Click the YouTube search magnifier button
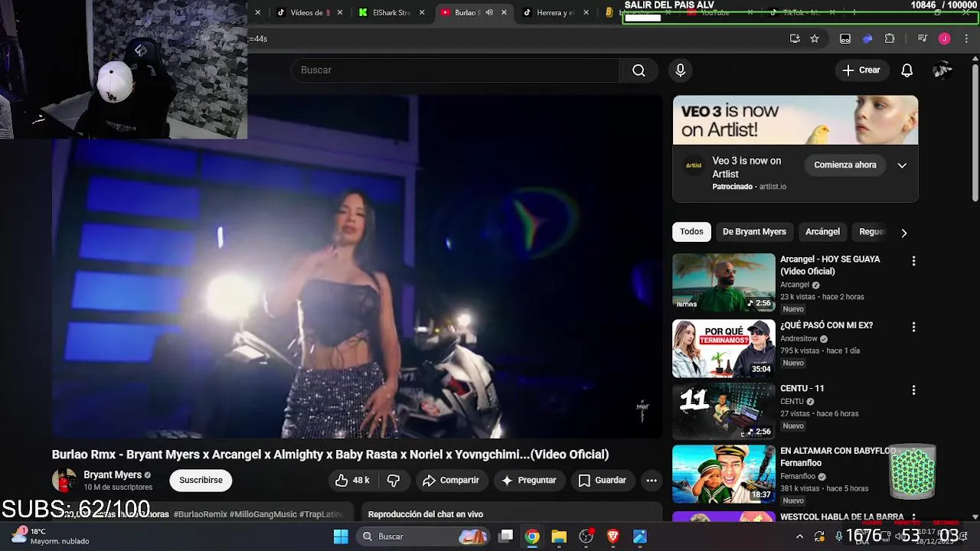This screenshot has width=980, height=551. pos(639,70)
